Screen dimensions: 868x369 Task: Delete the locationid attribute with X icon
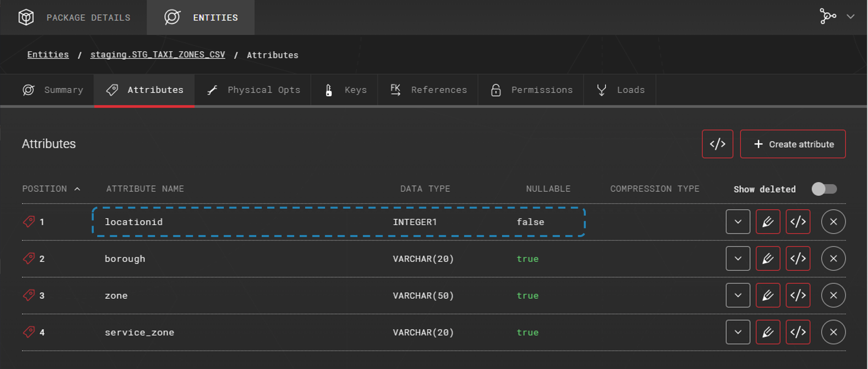pos(833,222)
